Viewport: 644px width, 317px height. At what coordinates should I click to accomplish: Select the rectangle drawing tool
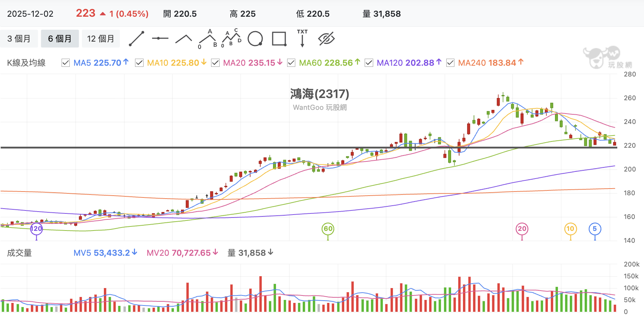click(279, 39)
